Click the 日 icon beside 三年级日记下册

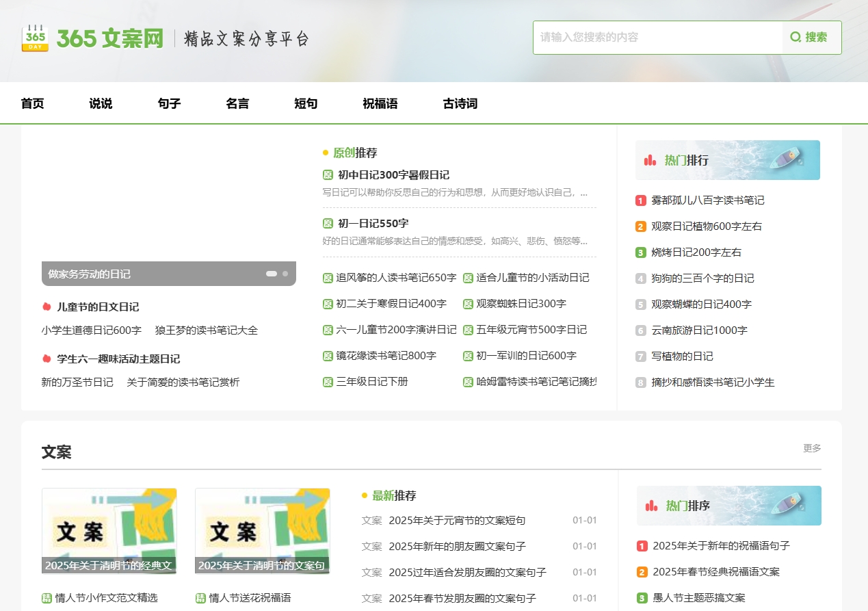pos(328,381)
